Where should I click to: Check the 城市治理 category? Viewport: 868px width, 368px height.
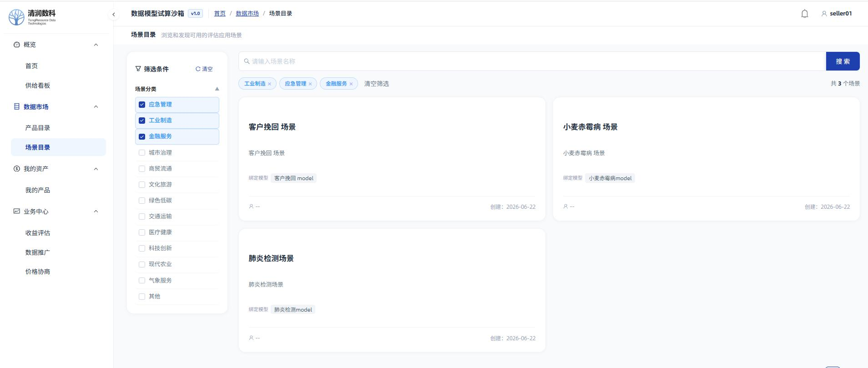[142, 153]
